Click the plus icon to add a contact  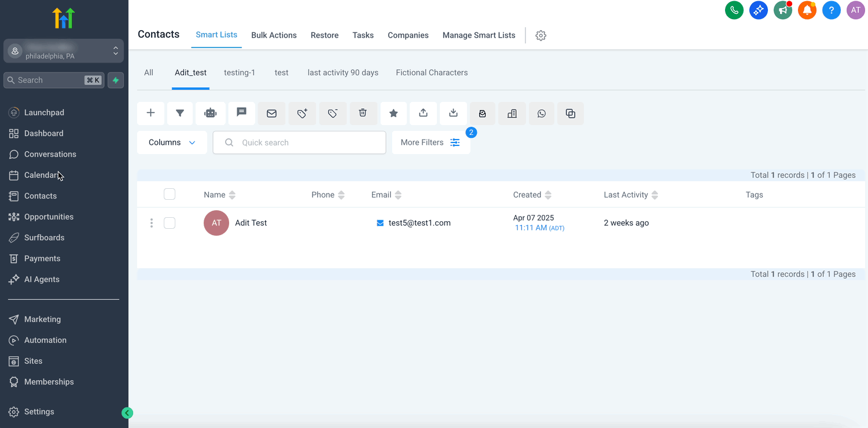[150, 114]
